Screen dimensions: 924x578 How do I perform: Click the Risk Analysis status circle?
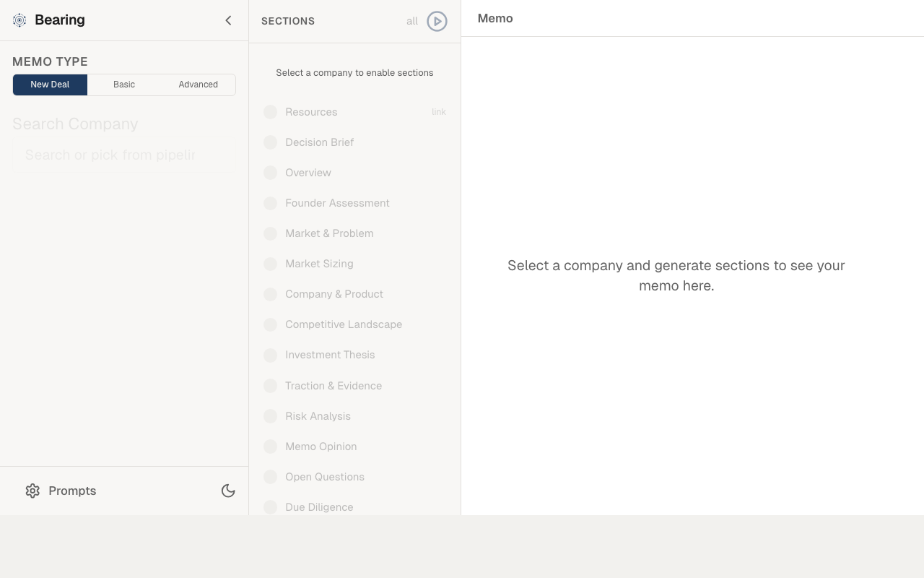(270, 416)
